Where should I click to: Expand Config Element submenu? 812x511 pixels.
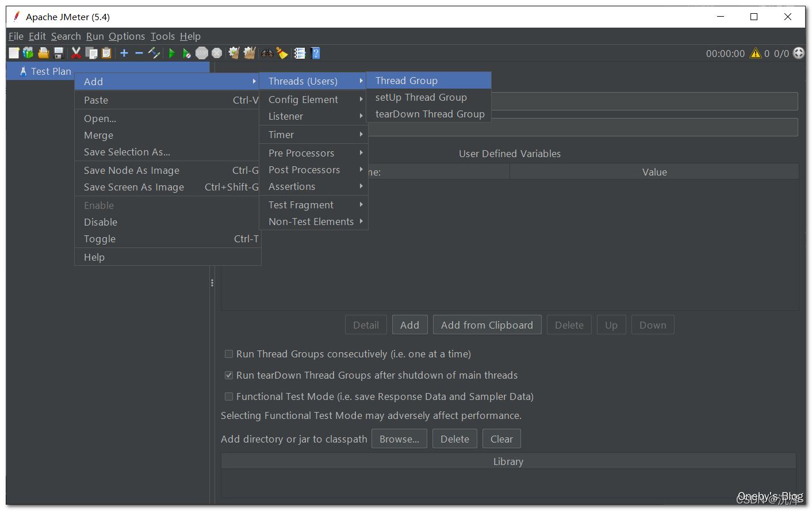pyautogui.click(x=313, y=100)
